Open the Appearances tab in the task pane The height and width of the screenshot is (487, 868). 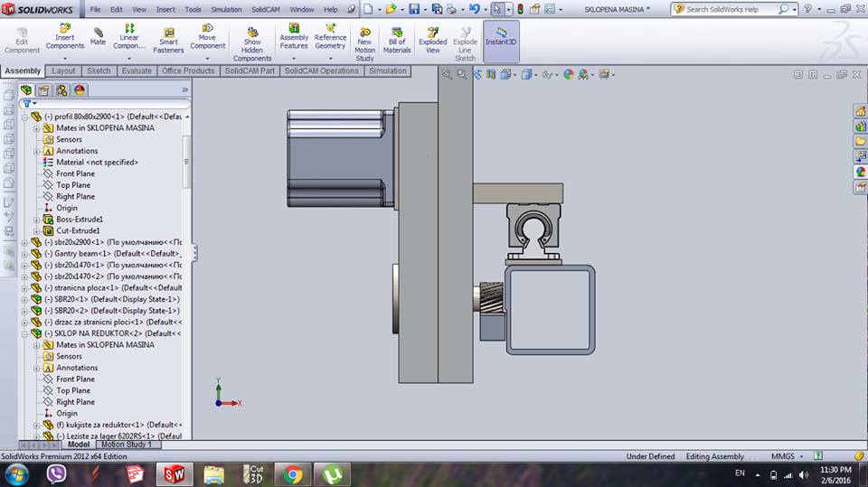(x=860, y=172)
